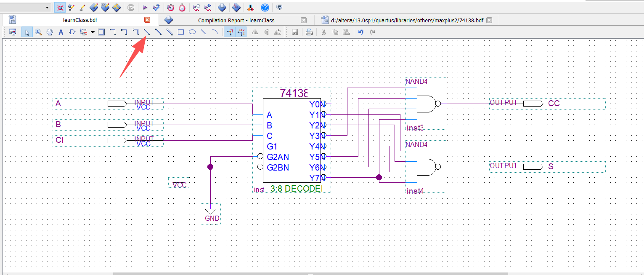Expand the pin tool dropdown arrow
Image resolution: width=644 pixels, height=275 pixels.
93,32
